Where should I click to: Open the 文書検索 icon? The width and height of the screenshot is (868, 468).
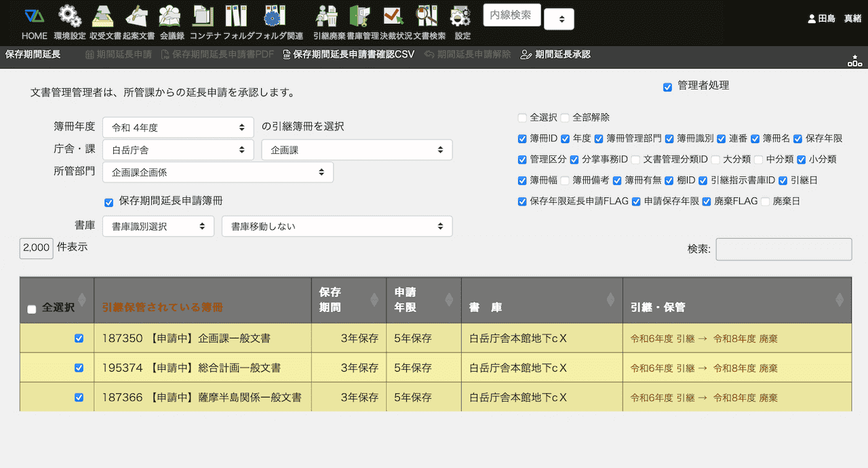428,16
